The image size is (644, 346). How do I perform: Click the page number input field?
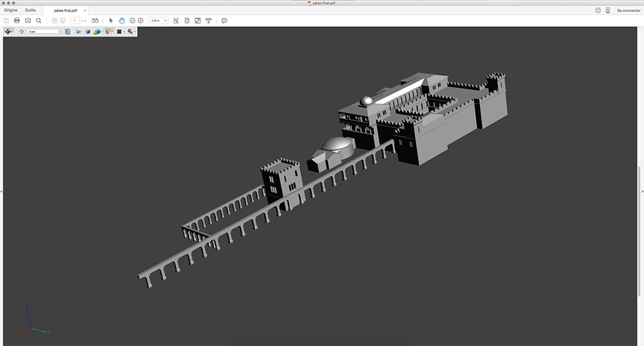(75, 21)
